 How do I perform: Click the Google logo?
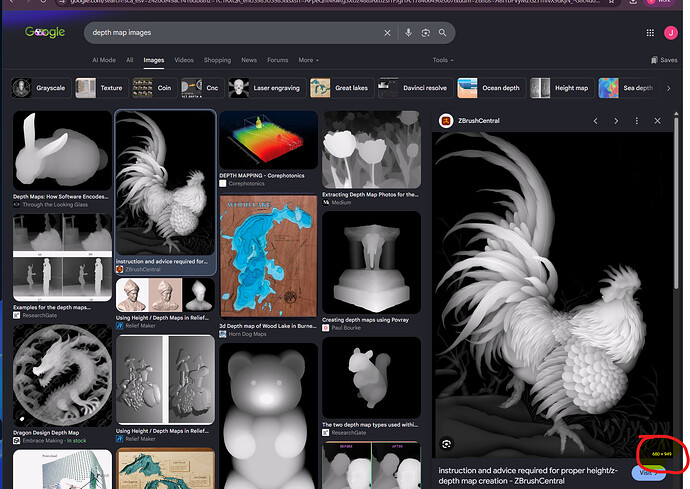(x=45, y=32)
